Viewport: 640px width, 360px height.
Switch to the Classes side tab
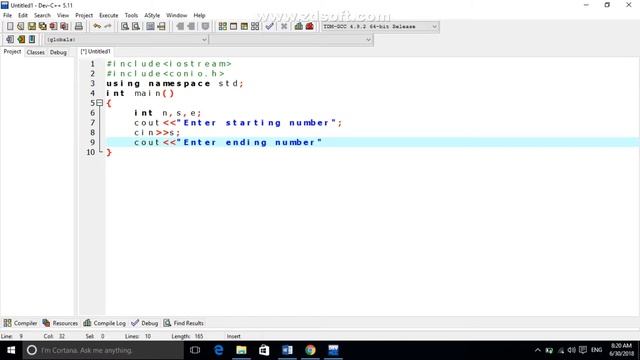36,52
